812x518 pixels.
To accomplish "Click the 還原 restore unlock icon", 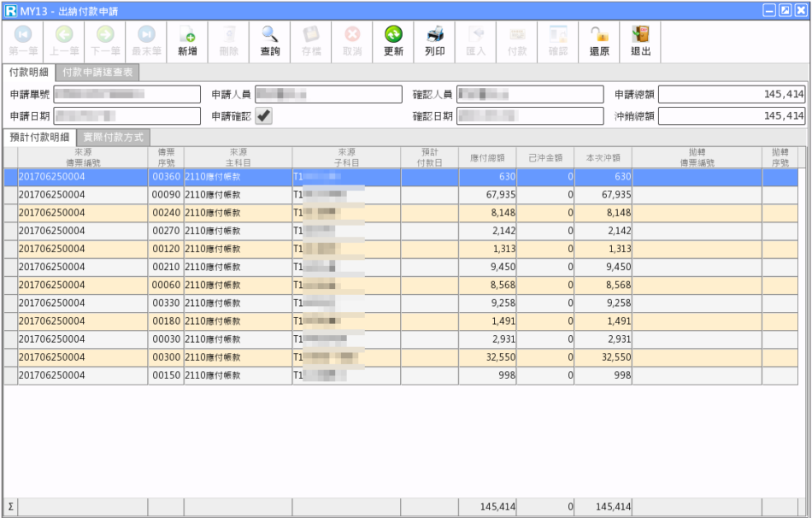I will point(600,34).
